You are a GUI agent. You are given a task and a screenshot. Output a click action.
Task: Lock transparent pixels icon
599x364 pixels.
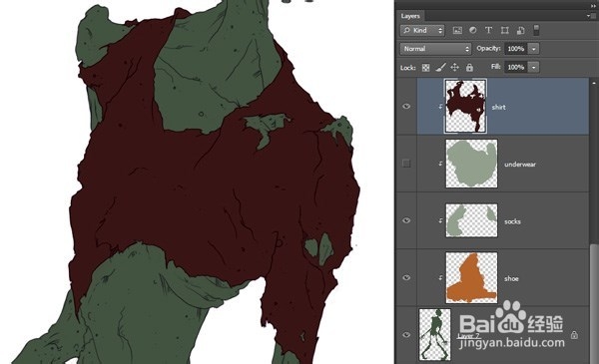pyautogui.click(x=425, y=68)
